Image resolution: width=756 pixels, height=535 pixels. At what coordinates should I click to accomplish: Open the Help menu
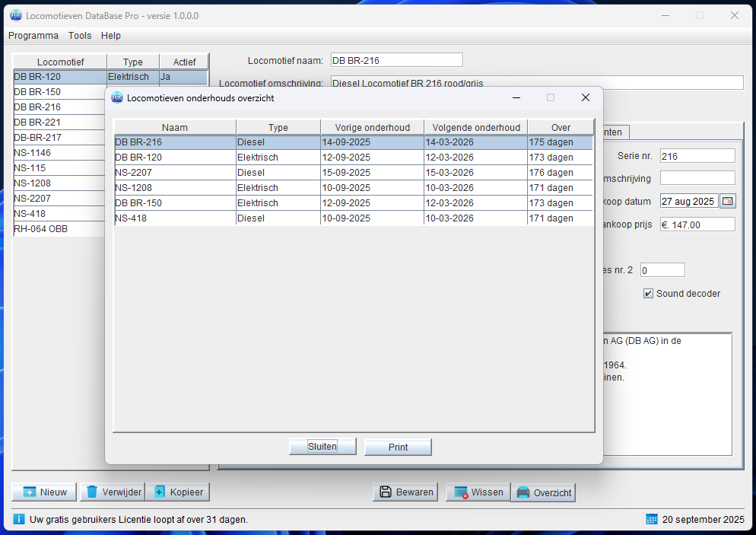pos(111,36)
